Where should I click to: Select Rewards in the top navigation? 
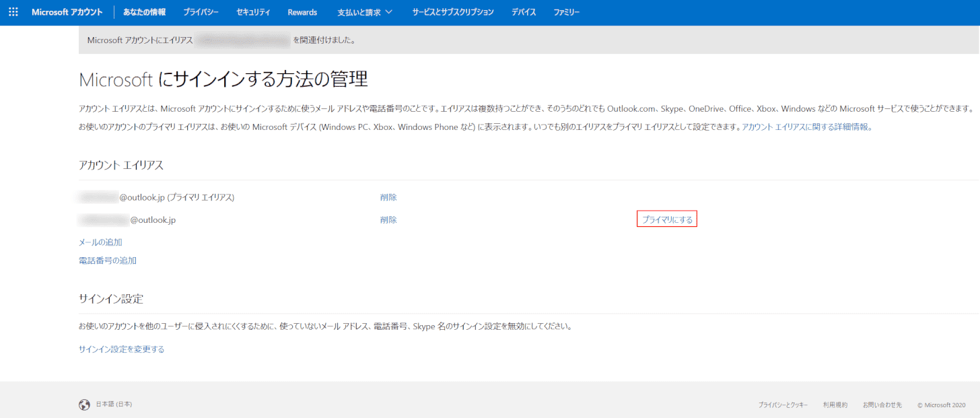302,12
